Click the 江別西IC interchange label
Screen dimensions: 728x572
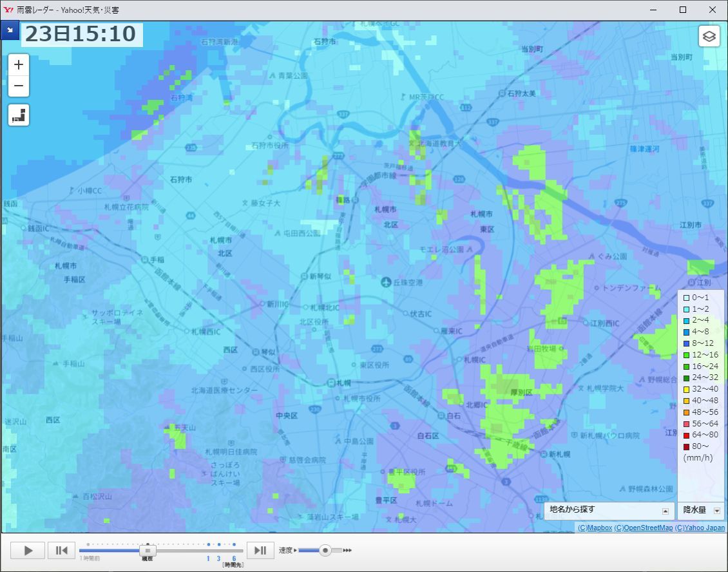604,323
